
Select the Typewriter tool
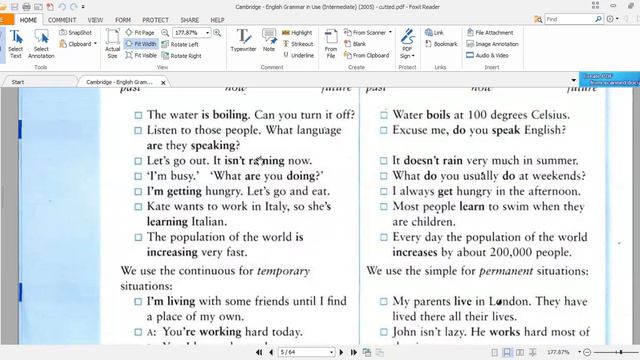pos(243,40)
